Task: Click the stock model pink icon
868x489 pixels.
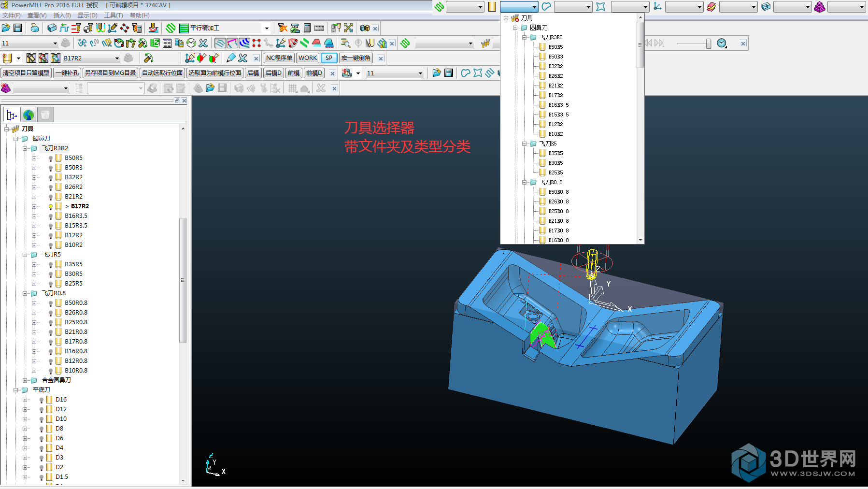Action: pos(6,88)
